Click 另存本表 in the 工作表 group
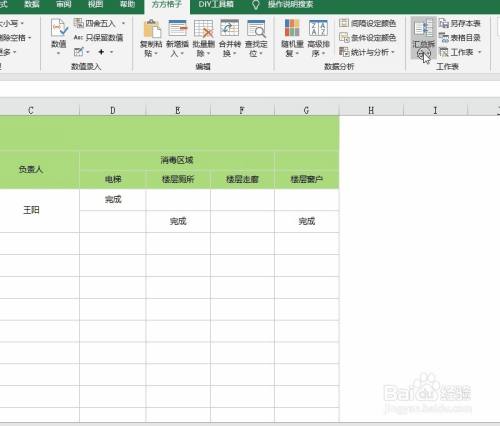500x426 pixels. [460, 23]
